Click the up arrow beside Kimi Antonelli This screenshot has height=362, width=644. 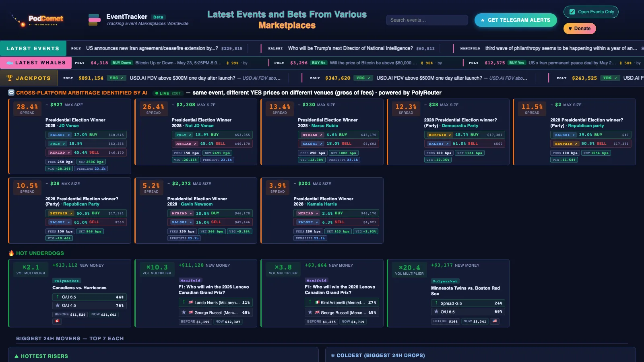(310, 302)
